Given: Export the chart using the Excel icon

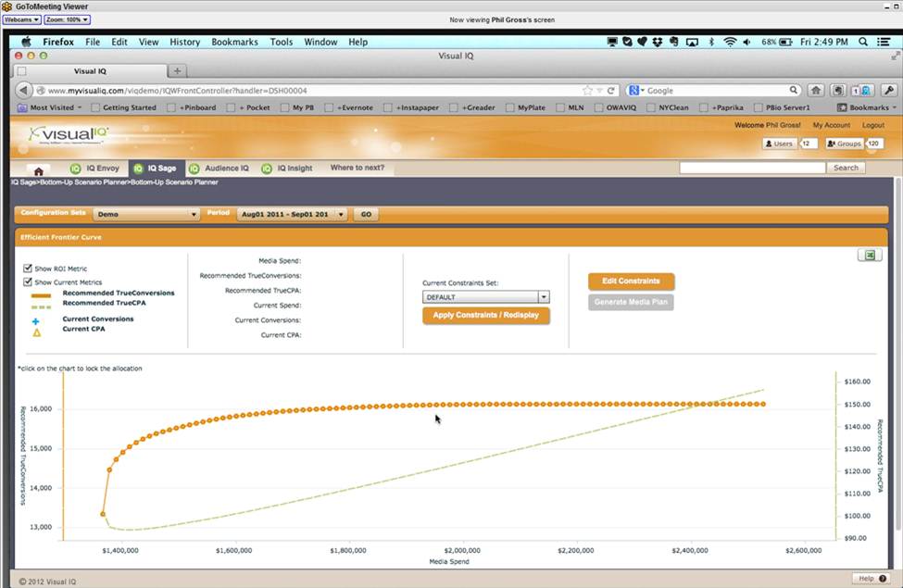Looking at the screenshot, I should [869, 254].
